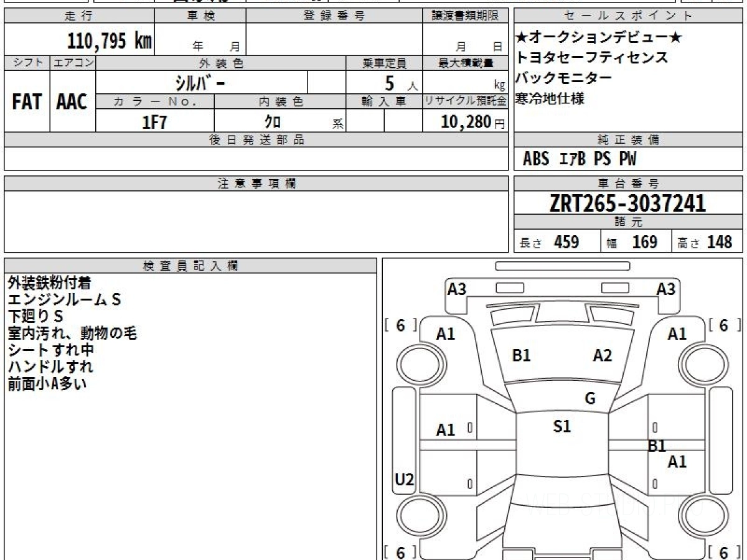Viewport: 747px width, 560px height.
Task: Select the height value 148
Action: (719, 242)
